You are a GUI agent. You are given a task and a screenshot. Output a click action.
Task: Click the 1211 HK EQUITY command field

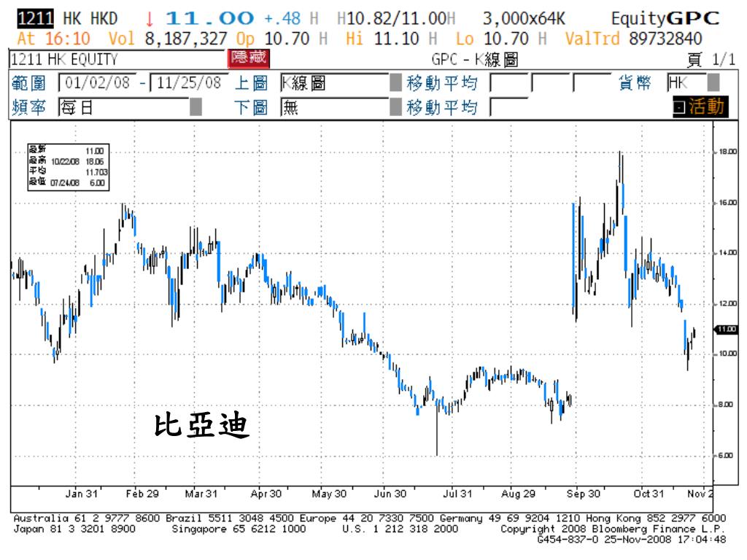[x=117, y=59]
